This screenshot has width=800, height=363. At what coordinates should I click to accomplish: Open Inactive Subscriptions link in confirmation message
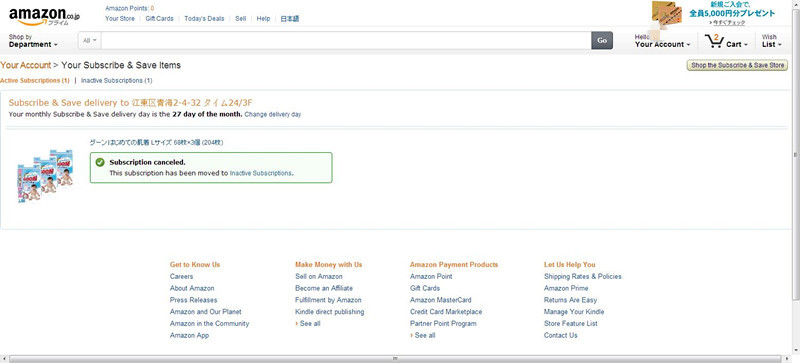[261, 173]
